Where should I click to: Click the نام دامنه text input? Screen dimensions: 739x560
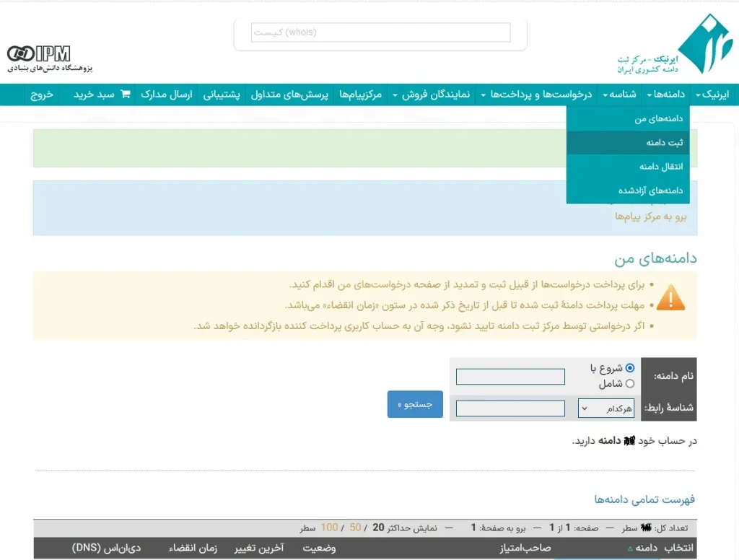(510, 377)
